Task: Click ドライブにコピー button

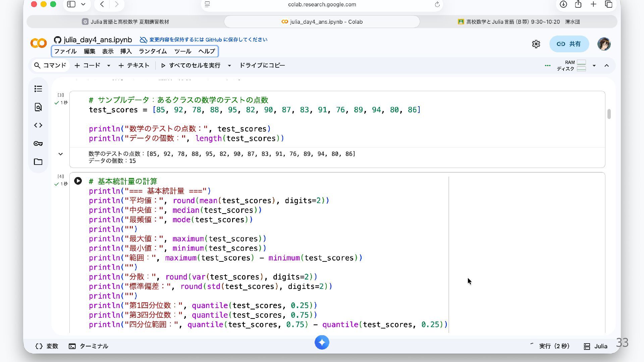Action: point(262,65)
